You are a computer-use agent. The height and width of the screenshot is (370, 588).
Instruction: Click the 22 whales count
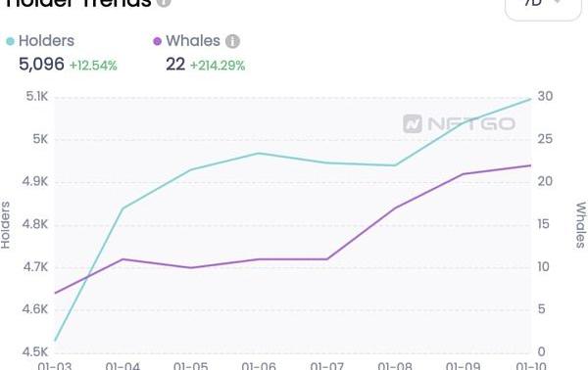click(x=175, y=65)
